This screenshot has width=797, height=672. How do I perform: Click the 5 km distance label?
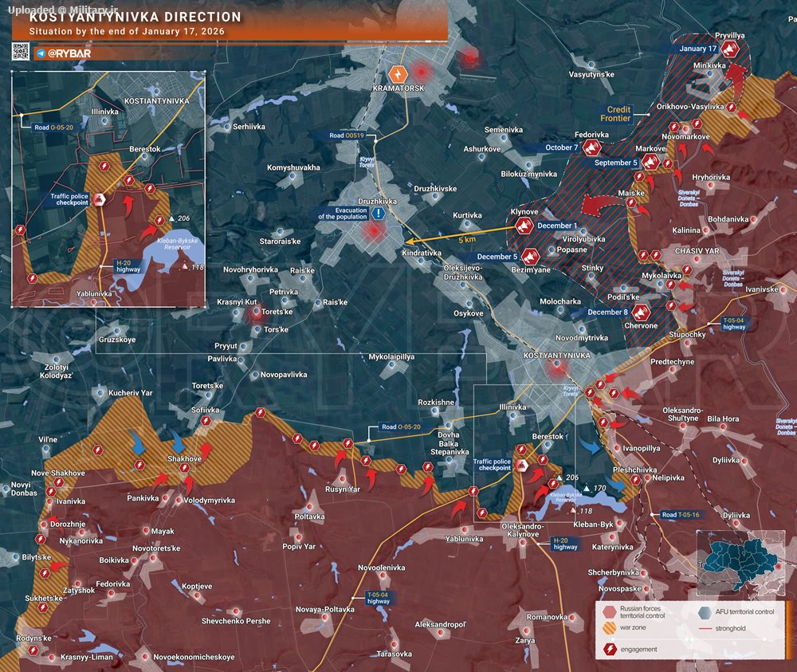pos(466,240)
